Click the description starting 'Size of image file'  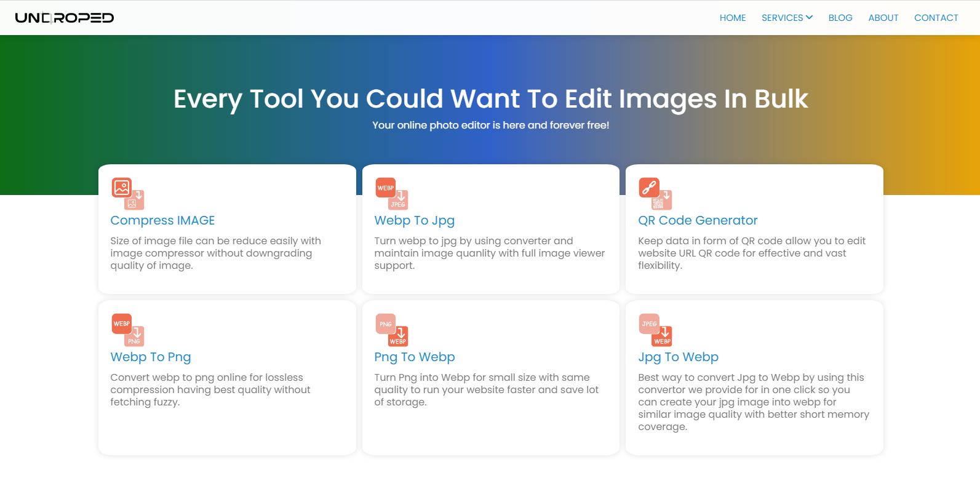(216, 253)
